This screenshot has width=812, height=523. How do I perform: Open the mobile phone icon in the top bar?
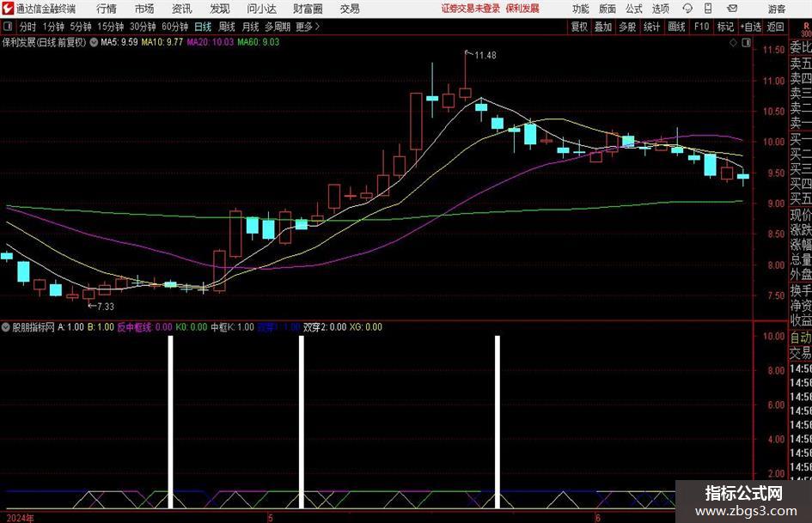[x=708, y=9]
